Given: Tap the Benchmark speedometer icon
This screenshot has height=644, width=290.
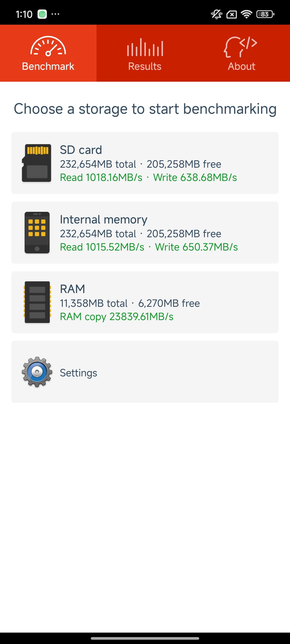Looking at the screenshot, I should (x=48, y=46).
